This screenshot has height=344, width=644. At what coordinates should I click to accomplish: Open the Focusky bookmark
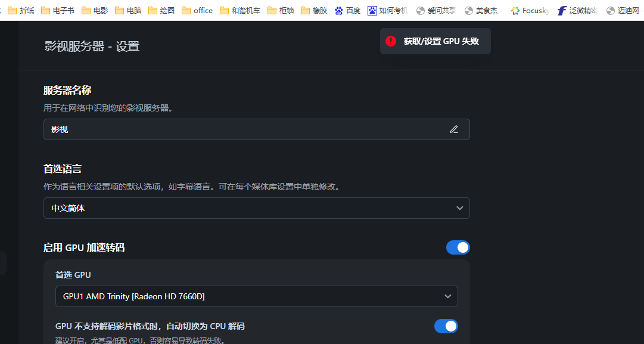coord(530,10)
